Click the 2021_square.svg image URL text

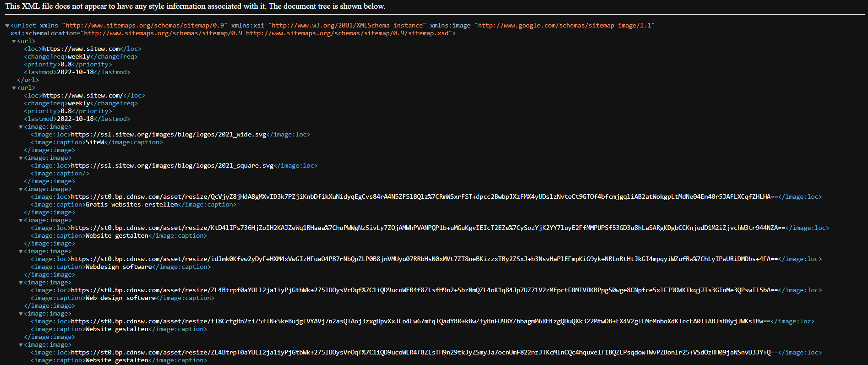click(x=172, y=166)
